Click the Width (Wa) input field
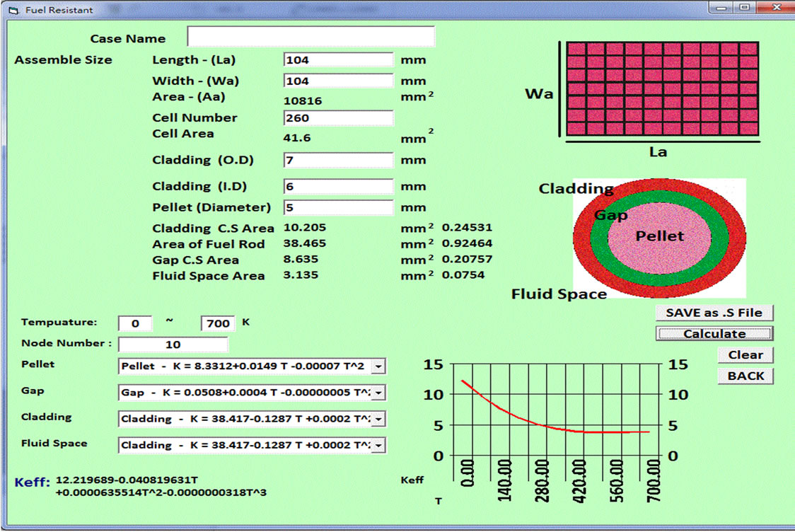 tap(338, 81)
